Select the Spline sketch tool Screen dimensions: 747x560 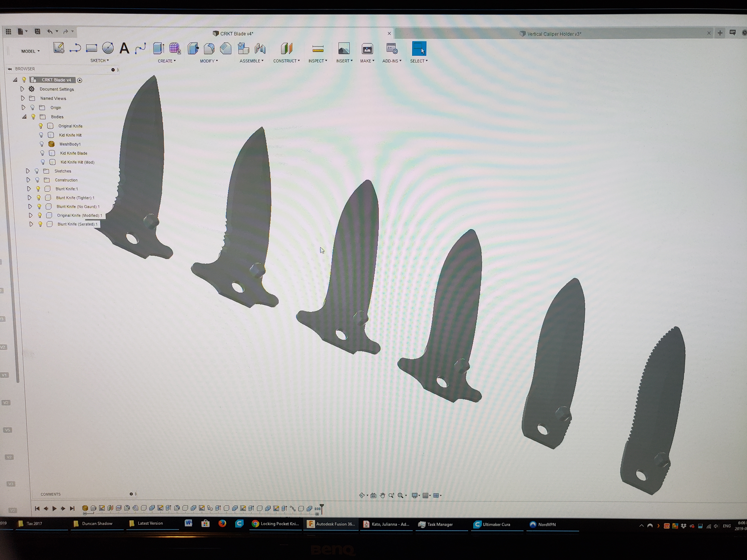pos(140,48)
